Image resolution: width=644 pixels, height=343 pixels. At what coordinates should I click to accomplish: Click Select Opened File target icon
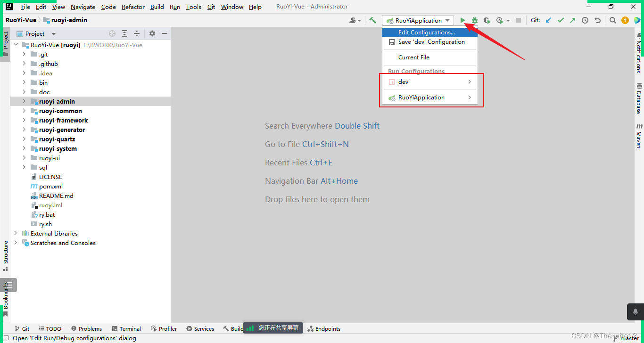[112, 33]
